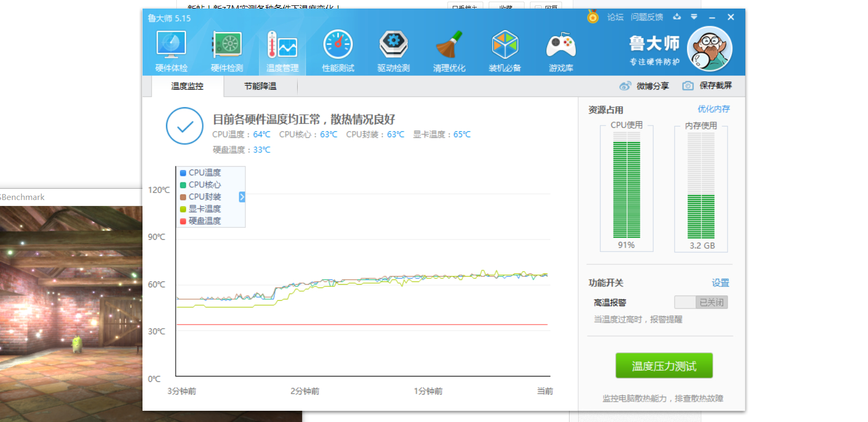
Task: Click the 鲁大师 5.15 window title
Action: point(169,18)
